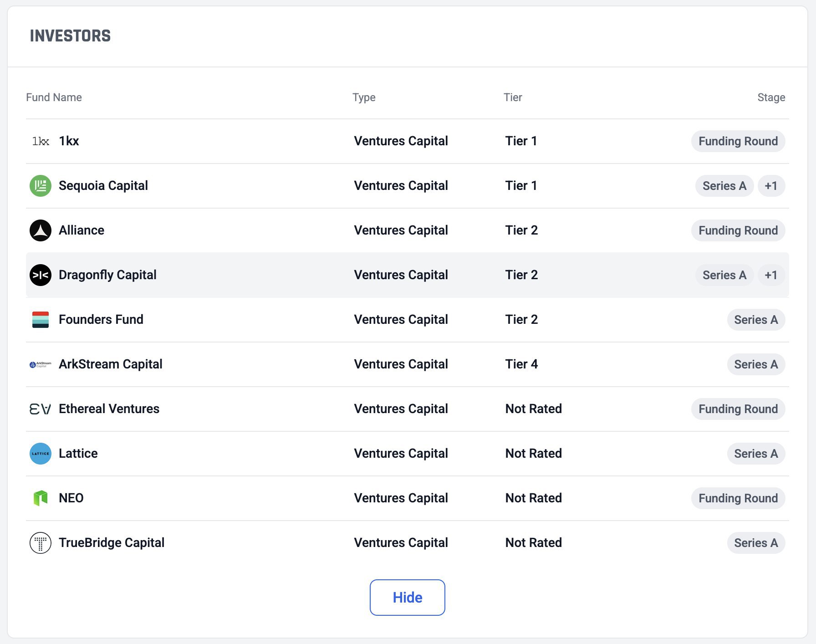The width and height of the screenshot is (816, 644).
Task: Click the green Sequoia Capital logo
Action: point(41,186)
